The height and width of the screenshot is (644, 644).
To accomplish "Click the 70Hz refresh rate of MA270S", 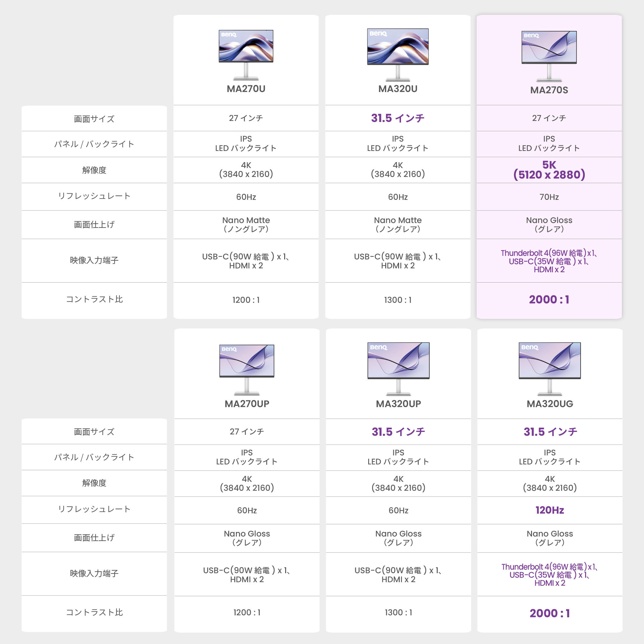I will point(549,197).
